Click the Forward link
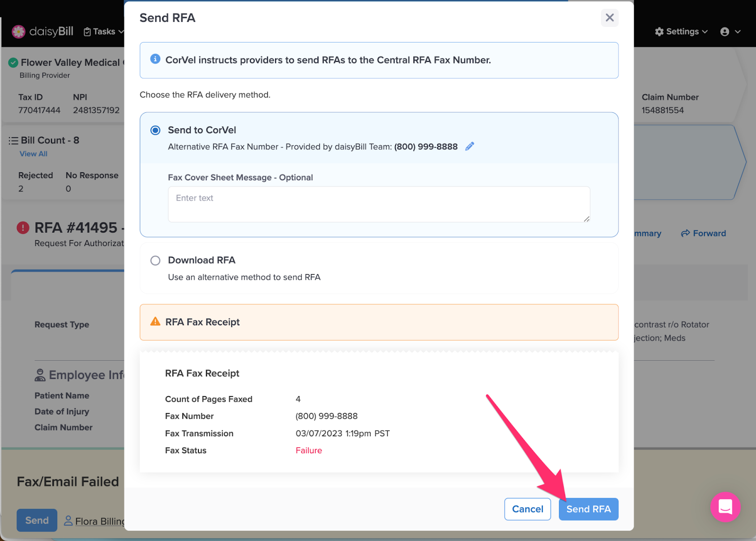 point(703,233)
